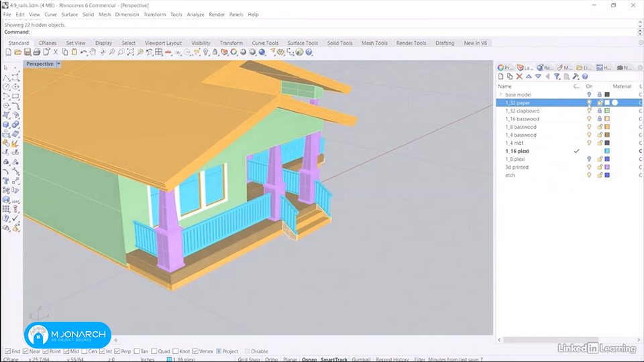The width and height of the screenshot is (644, 362).
Task: Click the Lock objects padlock icon in toolbar
Action: [215, 52]
